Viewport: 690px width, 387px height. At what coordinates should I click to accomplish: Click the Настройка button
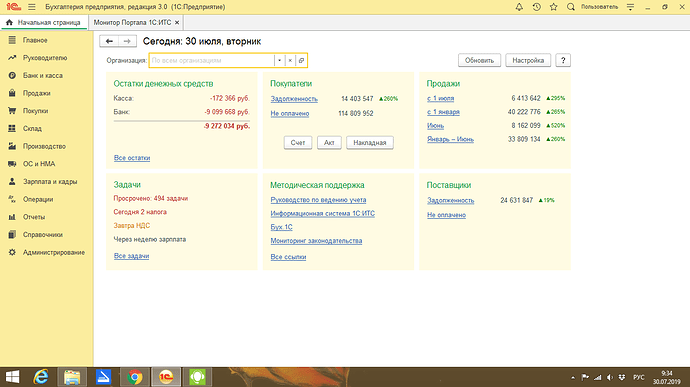(x=528, y=60)
